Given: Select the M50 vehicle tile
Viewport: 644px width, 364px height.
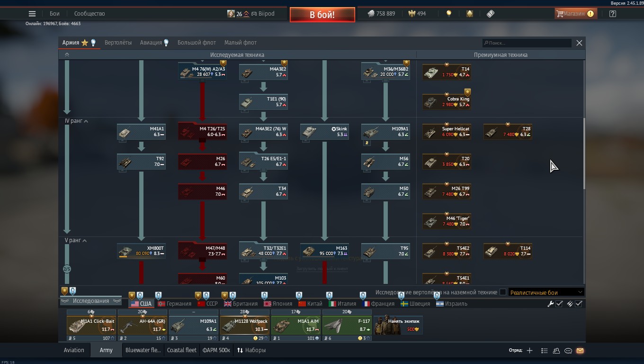Looking at the screenshot, I should coord(385,191).
